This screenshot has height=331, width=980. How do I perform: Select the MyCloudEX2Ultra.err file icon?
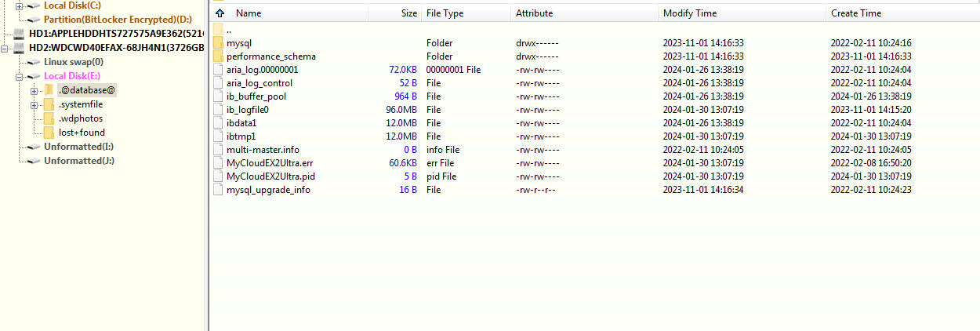tap(218, 163)
